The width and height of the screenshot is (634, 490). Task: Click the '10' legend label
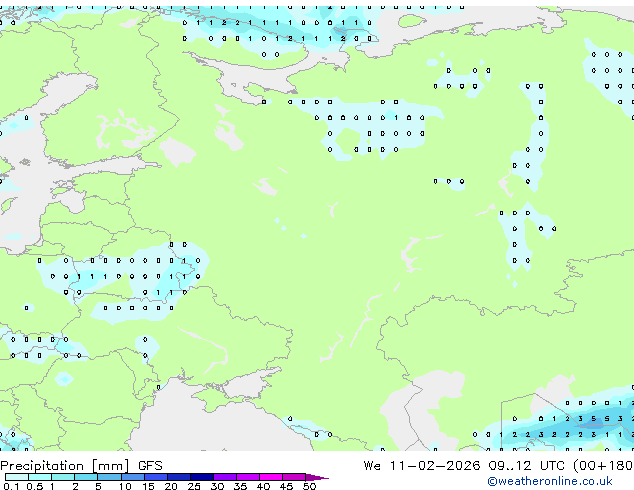coord(125,486)
